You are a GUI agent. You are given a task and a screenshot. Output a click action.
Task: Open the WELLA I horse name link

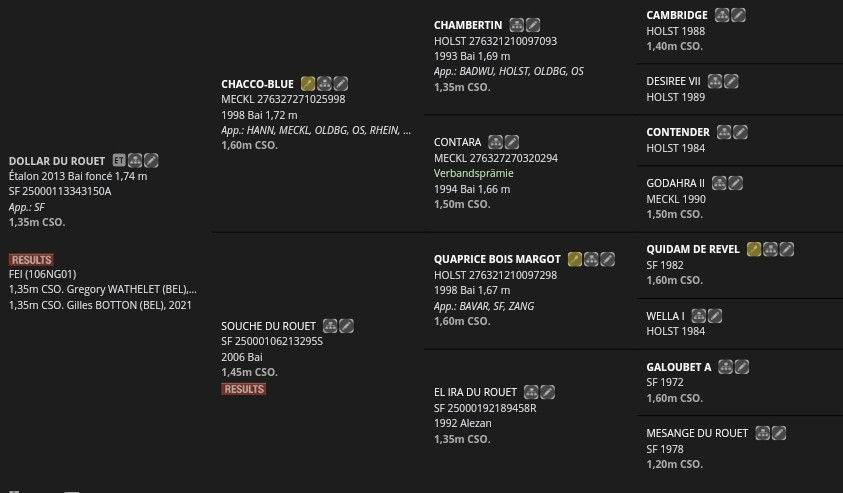click(666, 316)
